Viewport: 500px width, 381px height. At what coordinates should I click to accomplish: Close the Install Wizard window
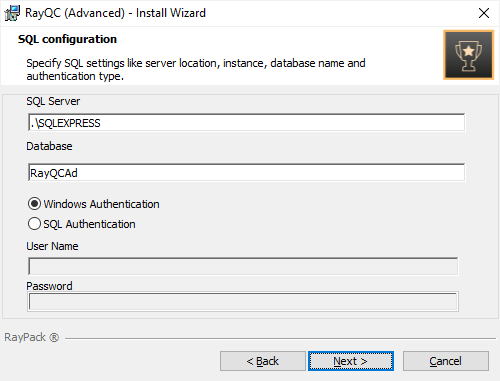(x=484, y=13)
